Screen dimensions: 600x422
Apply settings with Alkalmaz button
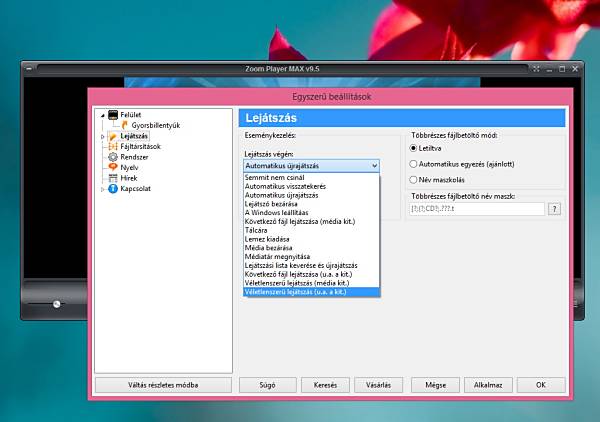[x=488, y=385]
